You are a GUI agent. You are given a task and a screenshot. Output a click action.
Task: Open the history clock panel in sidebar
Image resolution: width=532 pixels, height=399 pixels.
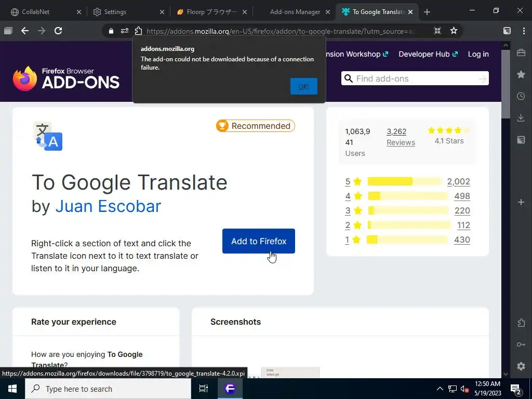coord(521,96)
